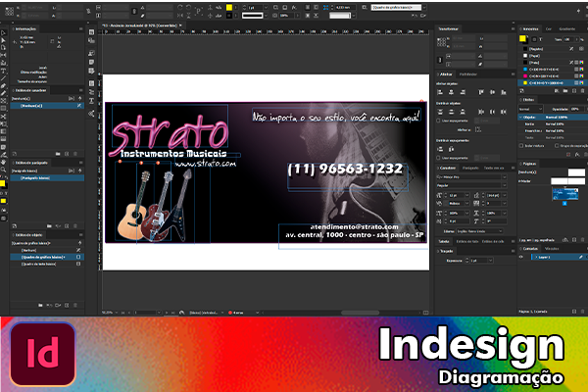Select the Type tool in toolbox
Viewport: 588px width, 392px height.
point(3,71)
